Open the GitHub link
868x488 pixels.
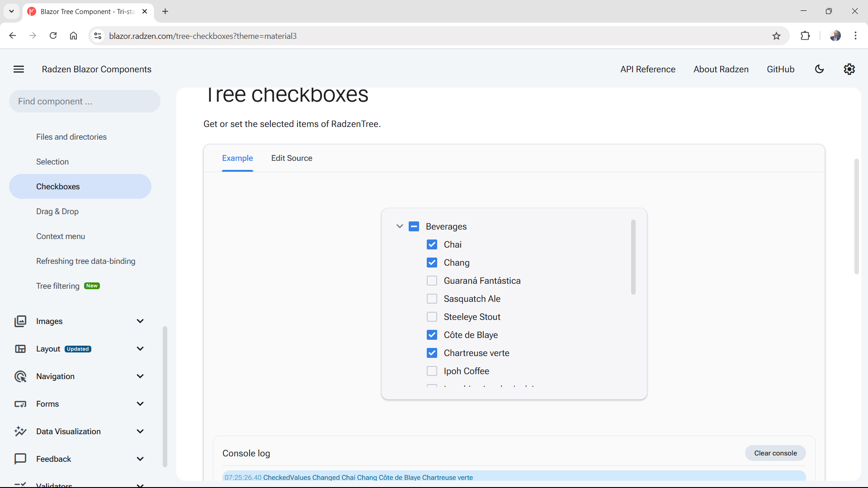(x=780, y=69)
